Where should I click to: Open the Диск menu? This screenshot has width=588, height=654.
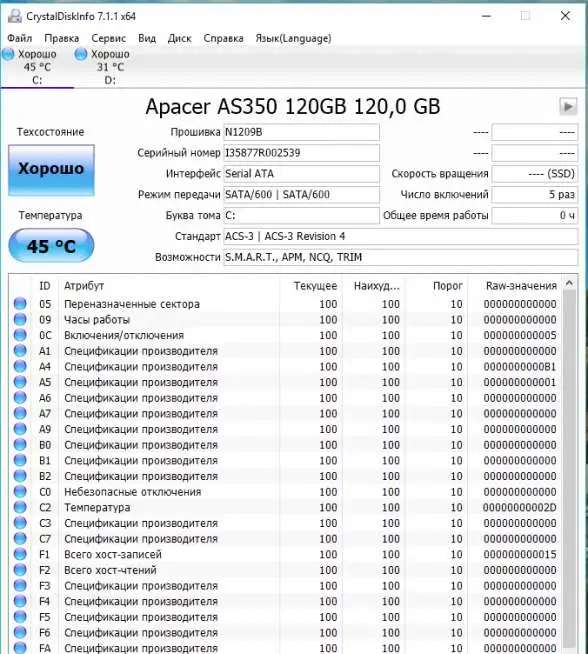pyautogui.click(x=179, y=38)
